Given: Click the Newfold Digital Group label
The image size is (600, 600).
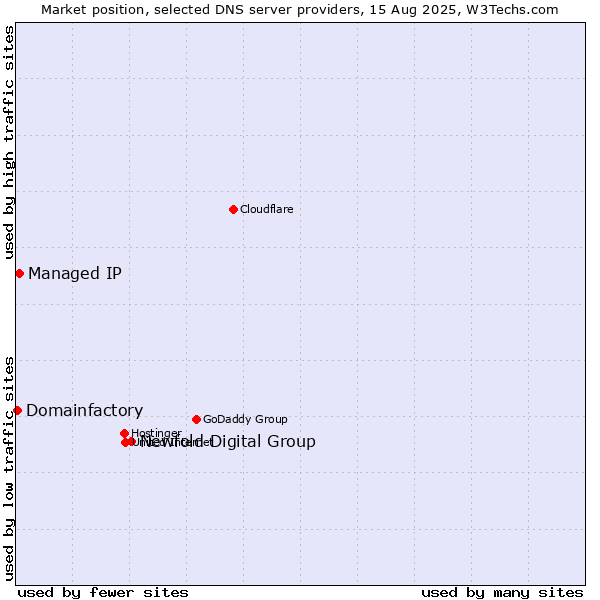Looking at the screenshot, I should point(228,441).
